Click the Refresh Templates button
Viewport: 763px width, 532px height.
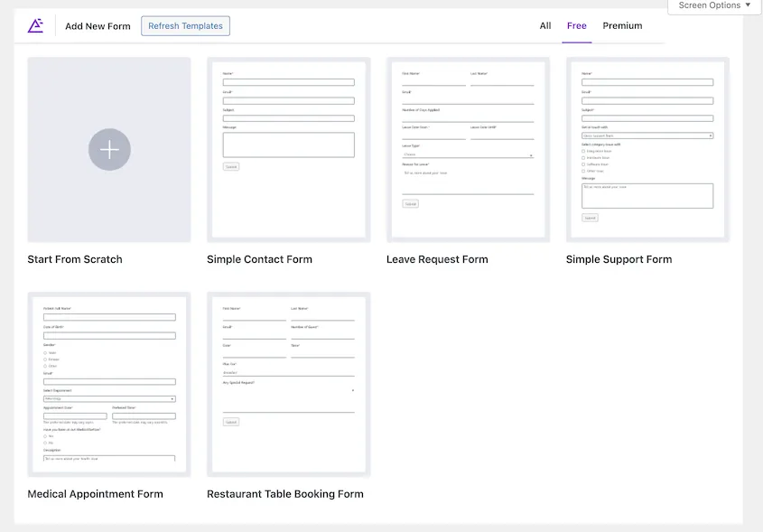click(x=185, y=26)
